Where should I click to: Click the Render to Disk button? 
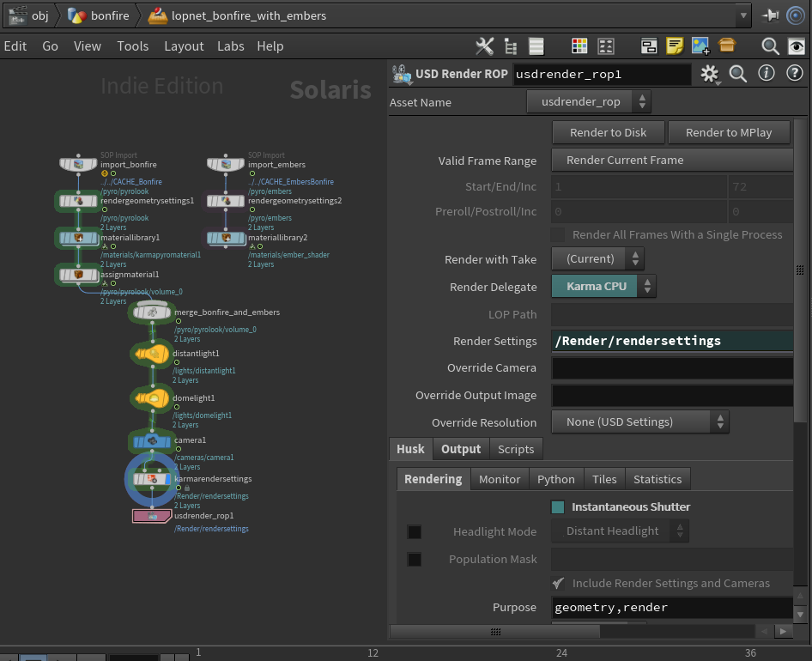click(608, 132)
